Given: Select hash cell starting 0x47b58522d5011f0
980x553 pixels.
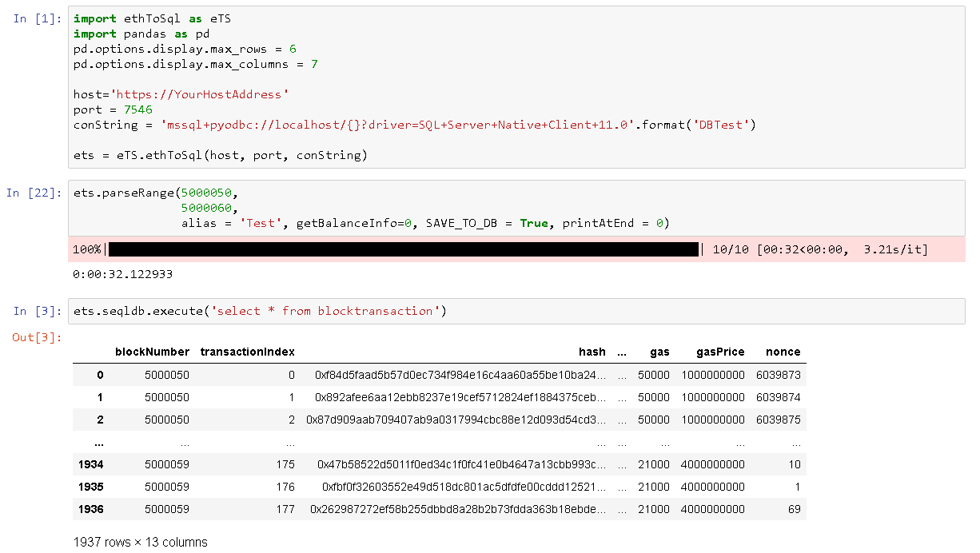Looking at the screenshot, I should click(462, 464).
